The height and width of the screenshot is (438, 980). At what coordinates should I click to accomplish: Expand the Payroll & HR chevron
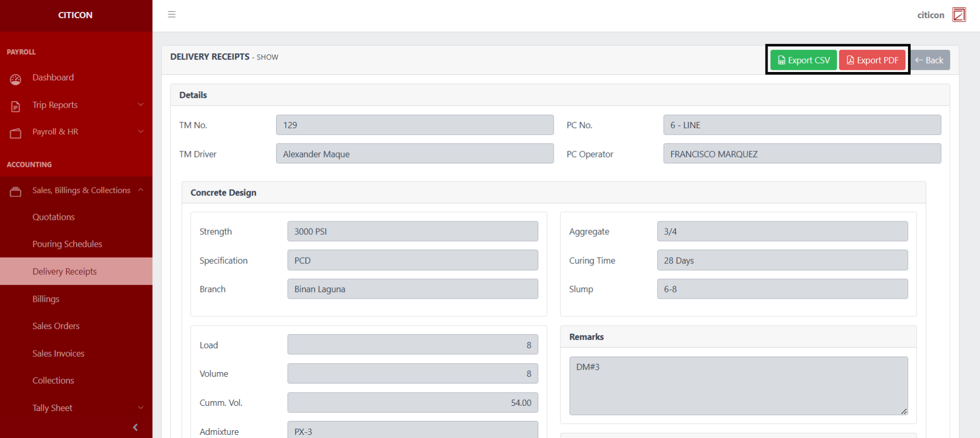coord(141,132)
